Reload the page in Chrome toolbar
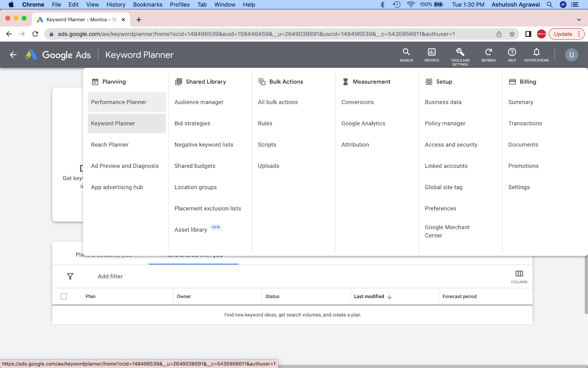The width and height of the screenshot is (588, 368). click(35, 34)
